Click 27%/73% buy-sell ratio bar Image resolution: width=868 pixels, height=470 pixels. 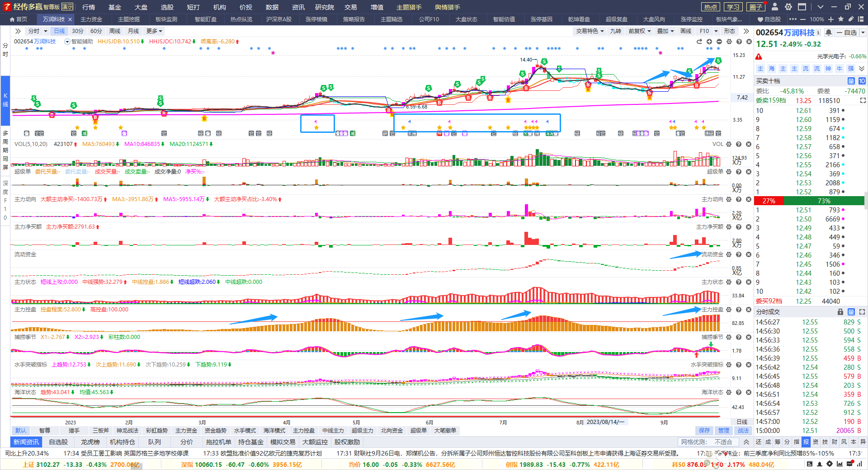coord(809,201)
